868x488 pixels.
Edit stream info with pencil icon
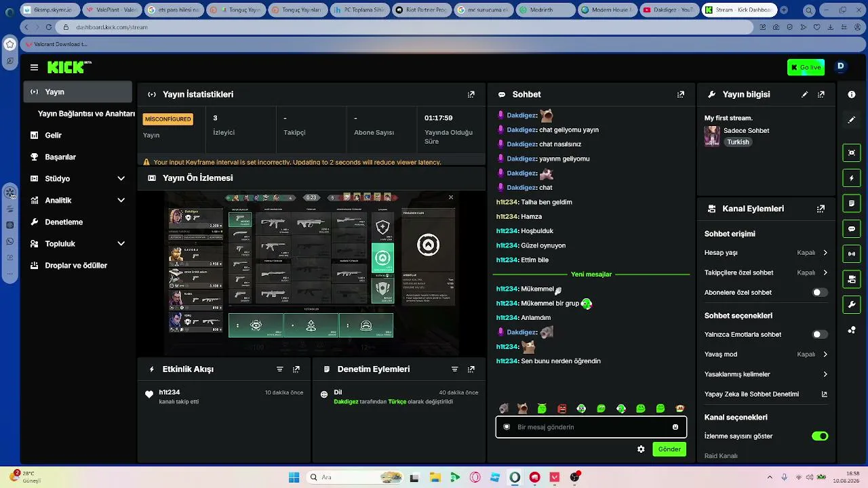[x=805, y=95]
